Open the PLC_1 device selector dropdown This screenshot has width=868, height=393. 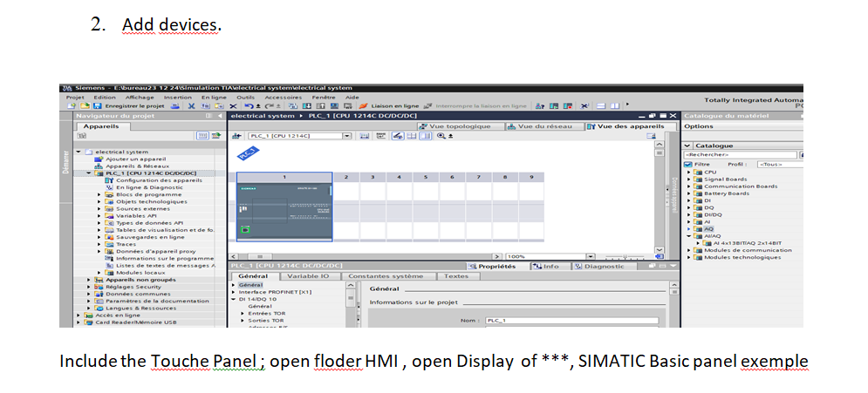click(x=346, y=136)
